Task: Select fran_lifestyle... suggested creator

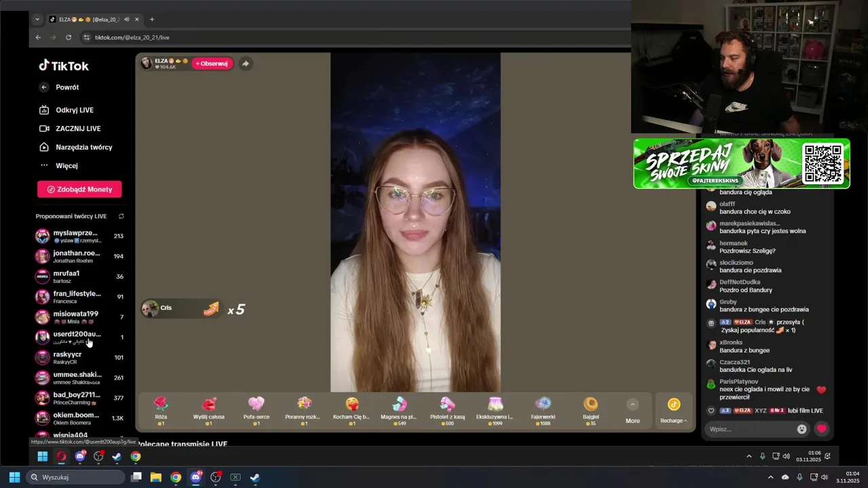Action: [79, 297]
